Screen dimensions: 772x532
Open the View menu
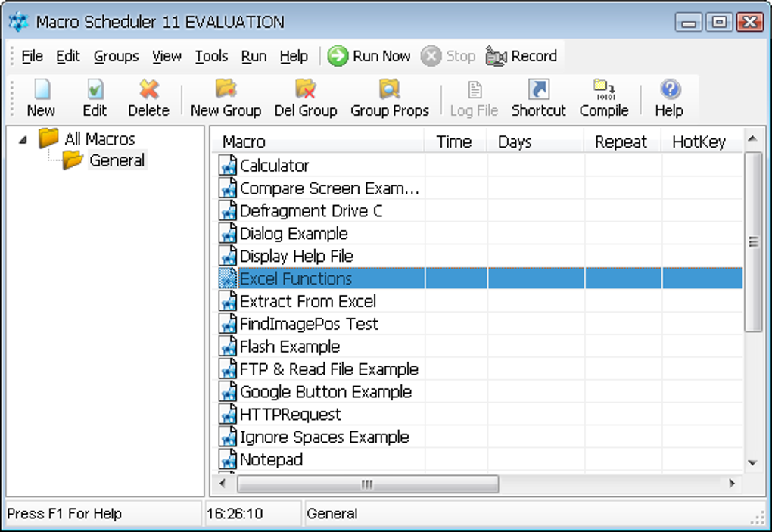(x=167, y=56)
